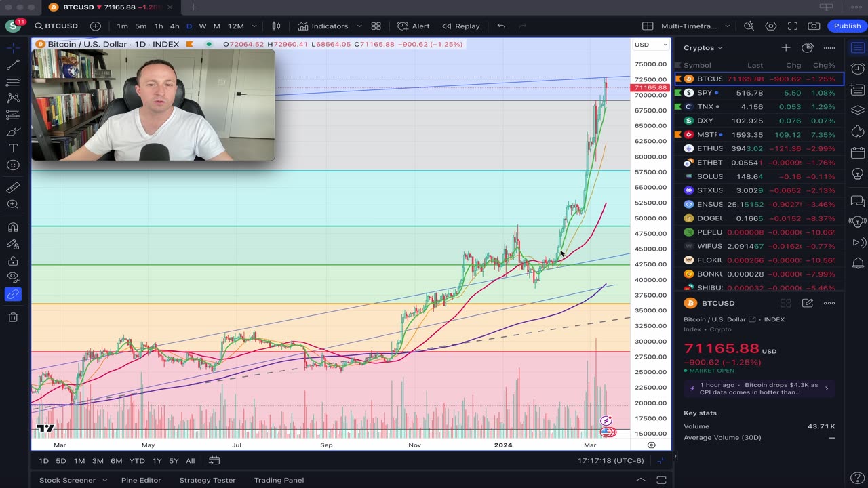Expand the USD currency dropdown
Screen dimensions: 868x488
(x=651, y=45)
